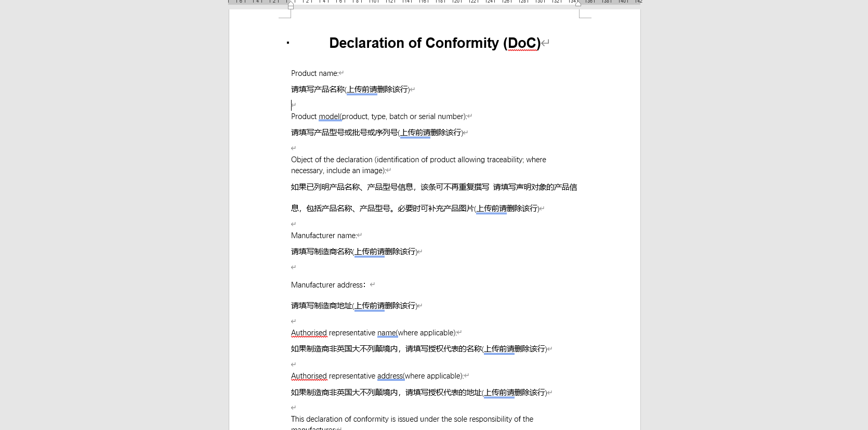Screen dimensions: 868x430
Task: Click misspelled 'Authorised' in representative address line
Action: click(x=309, y=376)
